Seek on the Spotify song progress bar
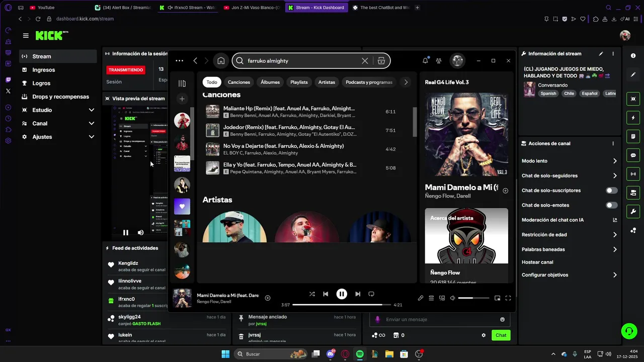644x362 pixels. pyautogui.click(x=341, y=305)
